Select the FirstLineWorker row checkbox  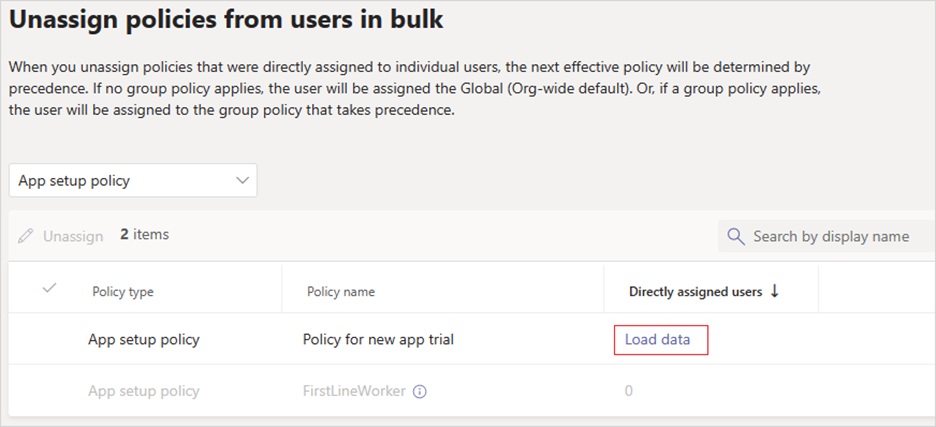point(50,392)
